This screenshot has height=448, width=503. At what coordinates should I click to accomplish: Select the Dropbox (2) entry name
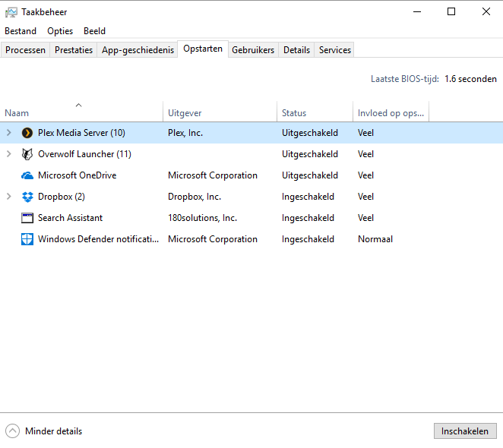62,197
